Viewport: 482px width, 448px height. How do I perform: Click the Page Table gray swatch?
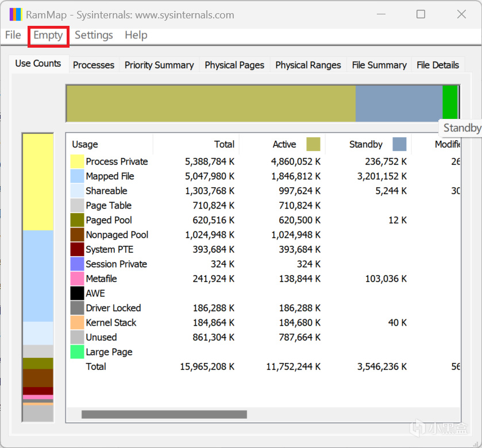(77, 205)
